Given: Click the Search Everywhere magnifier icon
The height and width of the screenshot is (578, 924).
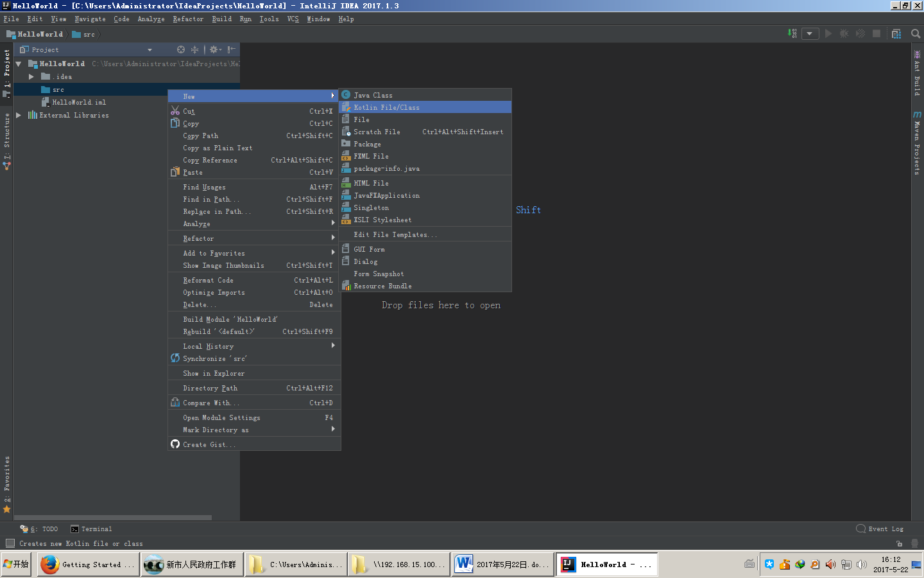Looking at the screenshot, I should (916, 34).
